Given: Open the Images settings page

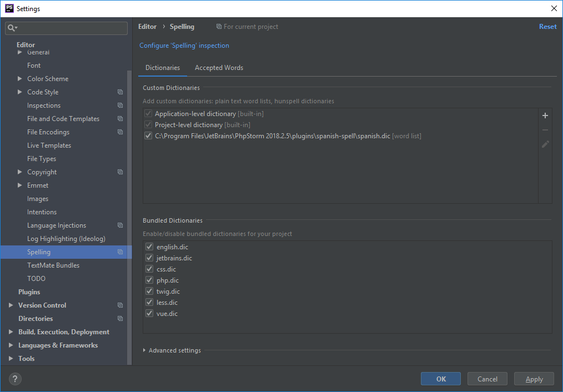Looking at the screenshot, I should click(x=38, y=199).
